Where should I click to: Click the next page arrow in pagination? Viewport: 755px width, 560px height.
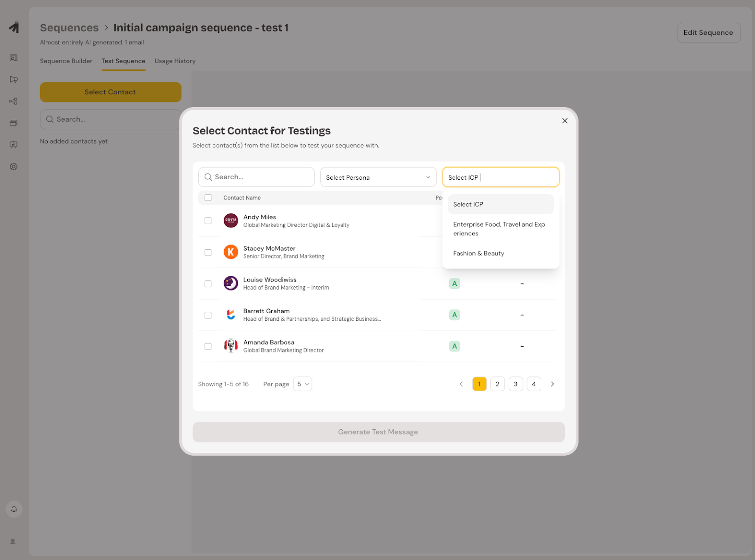tap(552, 384)
